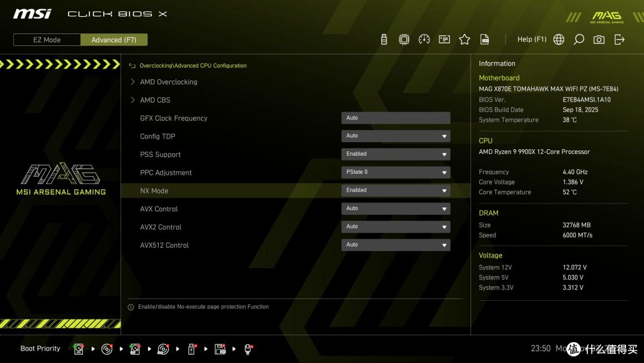Click the MSI logo at top left
The image size is (644, 363).
point(32,14)
